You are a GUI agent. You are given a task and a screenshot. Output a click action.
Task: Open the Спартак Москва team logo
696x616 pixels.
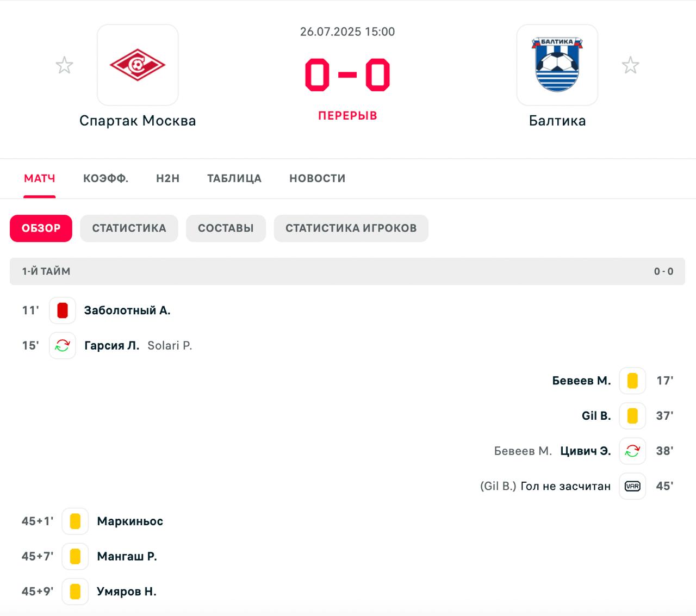[138, 65]
